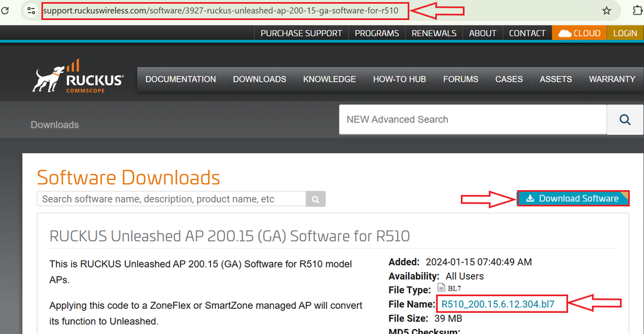Click the PURCHASE SUPPORT link
Viewport: 644px width, 334px height.
click(301, 33)
